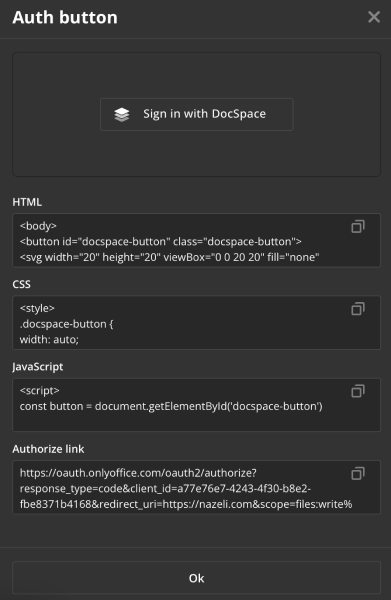Click the DocSpace layers logo icon
Screen dimensions: 391x600
[x=122, y=114]
